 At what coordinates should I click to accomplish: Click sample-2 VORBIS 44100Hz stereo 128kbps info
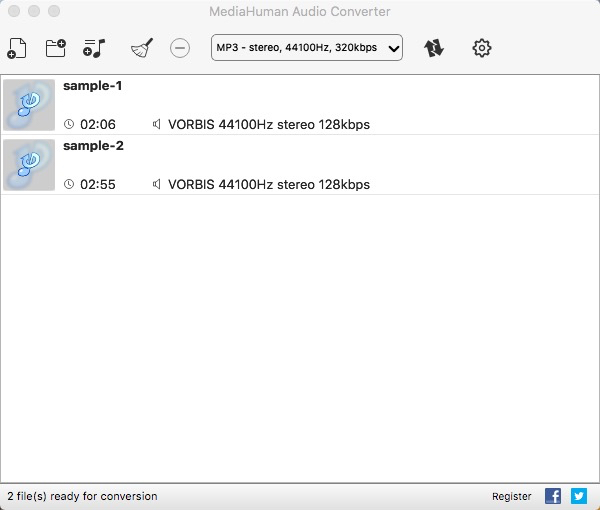[269, 185]
